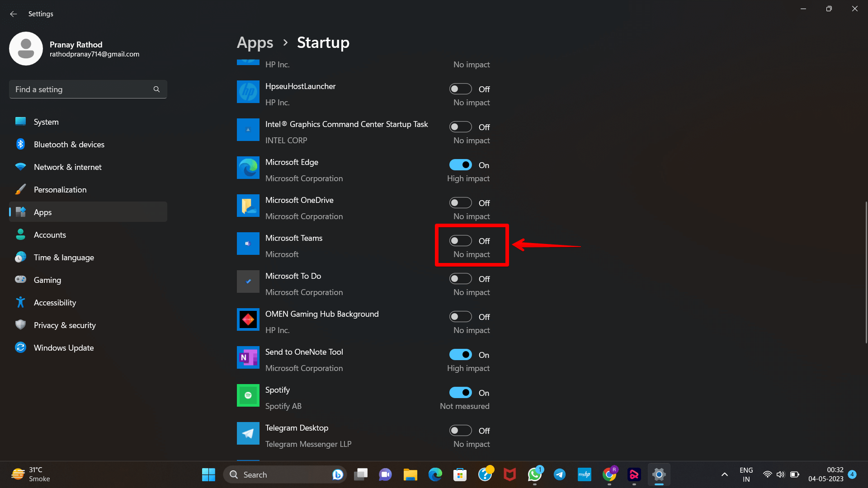This screenshot has height=488, width=868.
Task: Open Task View from the taskbar
Action: point(361,474)
